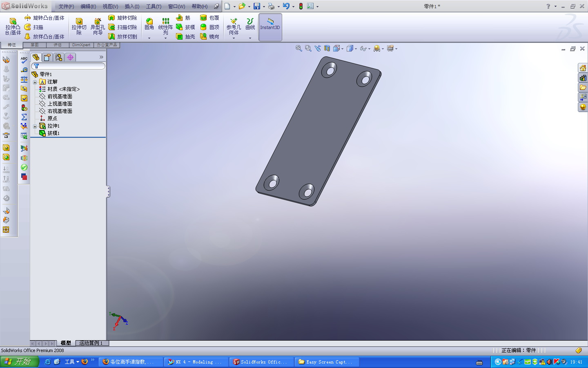Switch to the NX 4 - Modeling taskbar window

pyautogui.click(x=195, y=362)
